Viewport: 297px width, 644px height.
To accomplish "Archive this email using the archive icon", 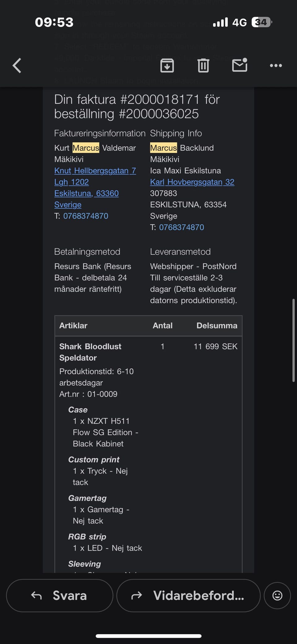I will 167,66.
